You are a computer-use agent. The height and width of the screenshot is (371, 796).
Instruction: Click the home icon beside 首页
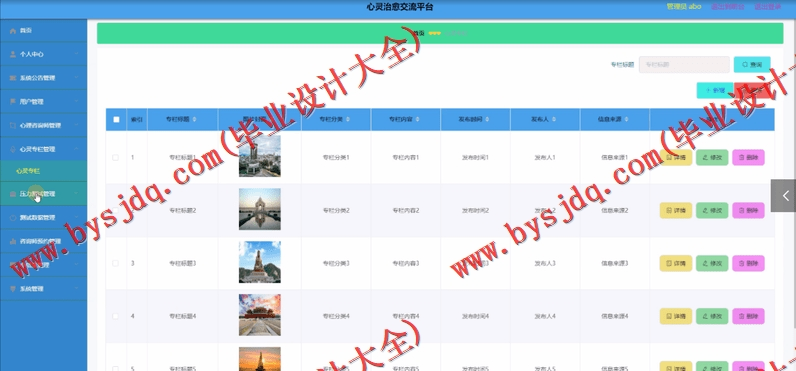(x=13, y=31)
